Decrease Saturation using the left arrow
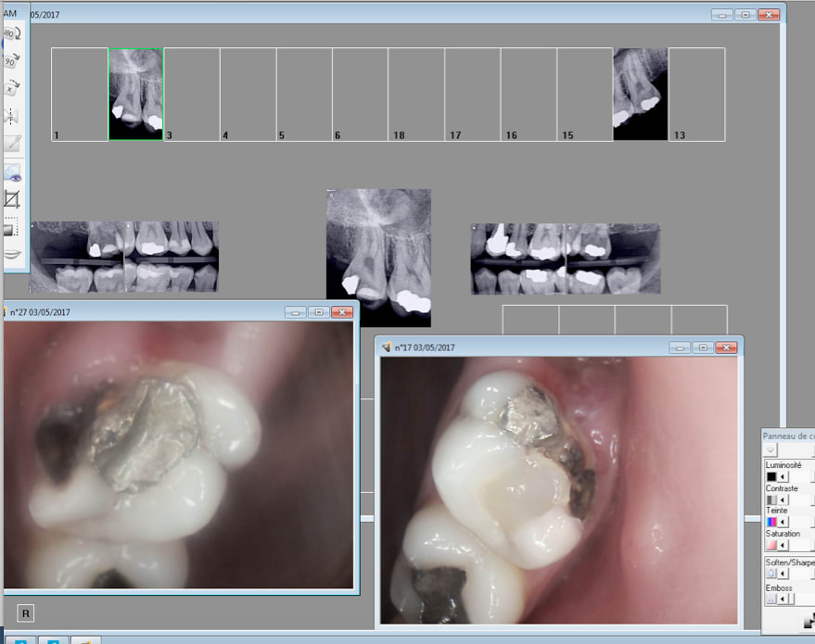The height and width of the screenshot is (644, 815). click(x=783, y=546)
